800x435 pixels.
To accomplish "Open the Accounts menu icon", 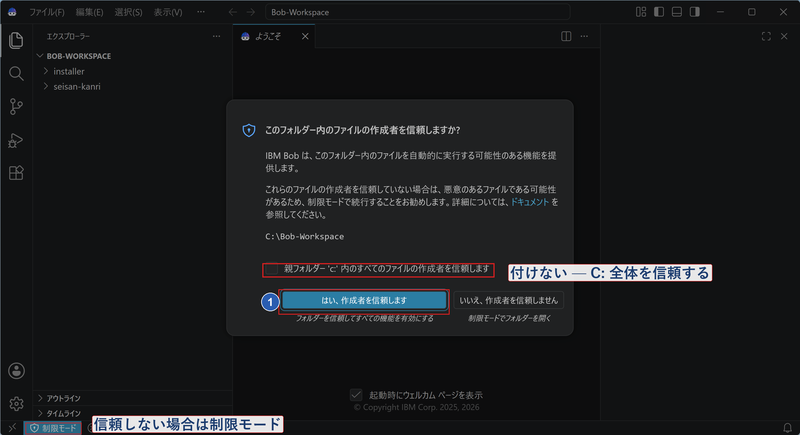I will (x=16, y=371).
